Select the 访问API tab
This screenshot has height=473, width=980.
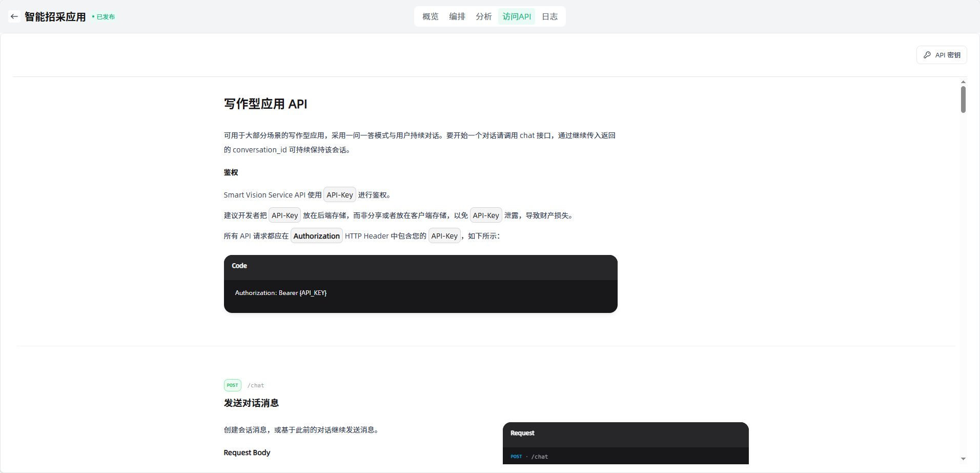(x=516, y=16)
